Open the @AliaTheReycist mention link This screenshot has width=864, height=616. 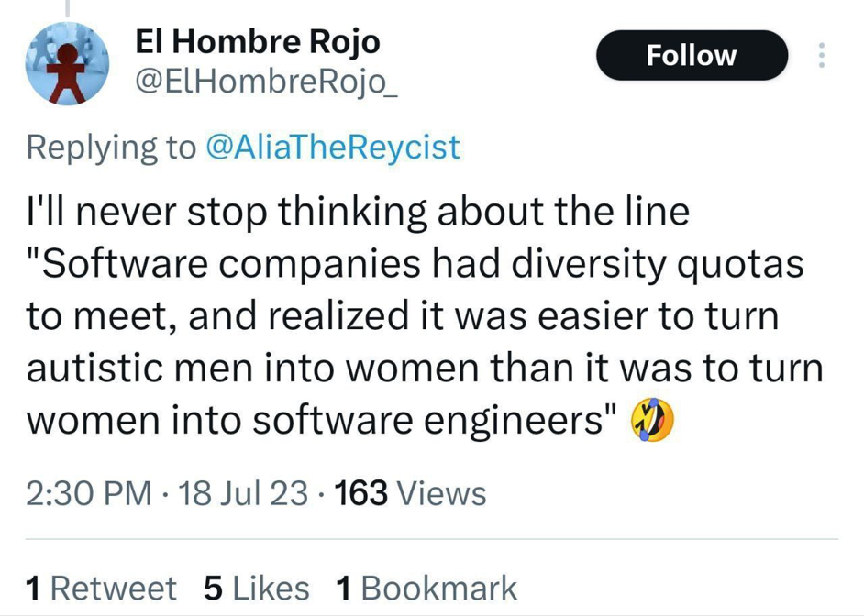333,147
